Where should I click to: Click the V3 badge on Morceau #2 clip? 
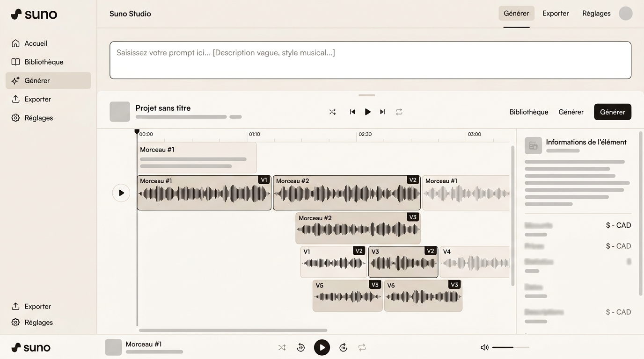pyautogui.click(x=412, y=217)
